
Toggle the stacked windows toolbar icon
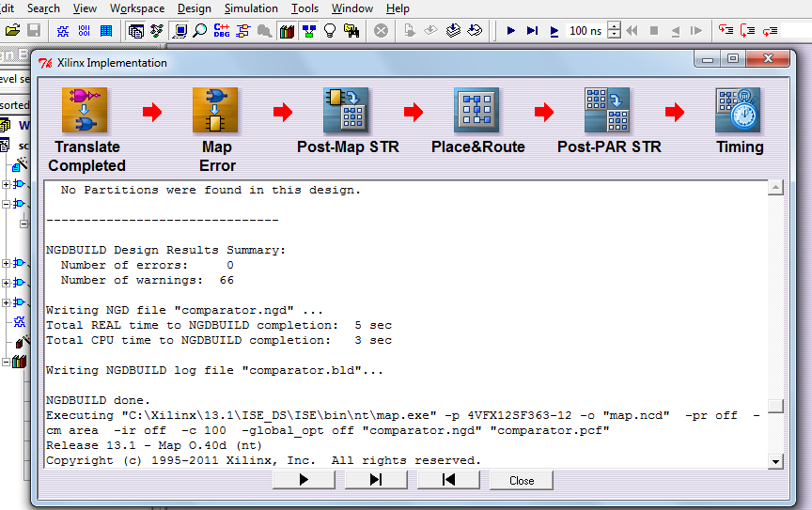135,31
